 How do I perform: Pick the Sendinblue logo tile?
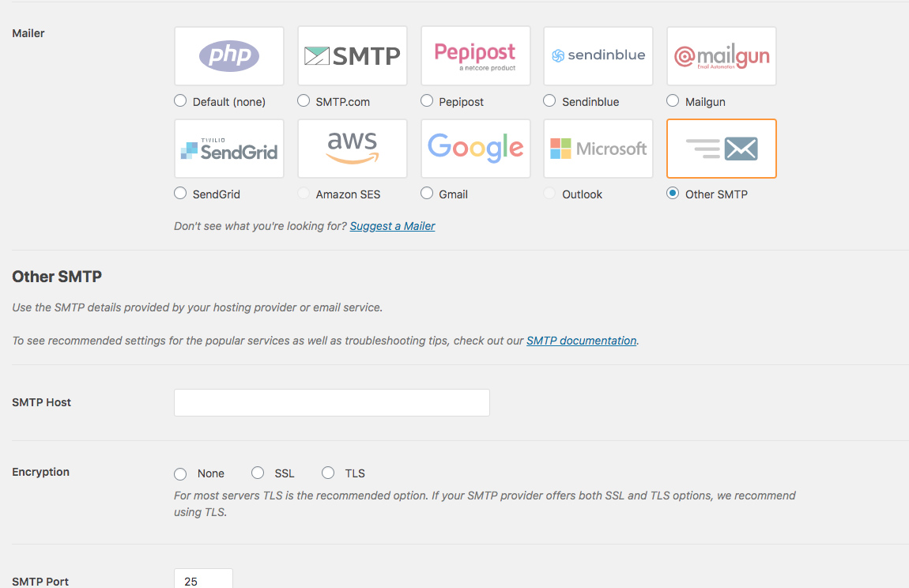tap(598, 56)
